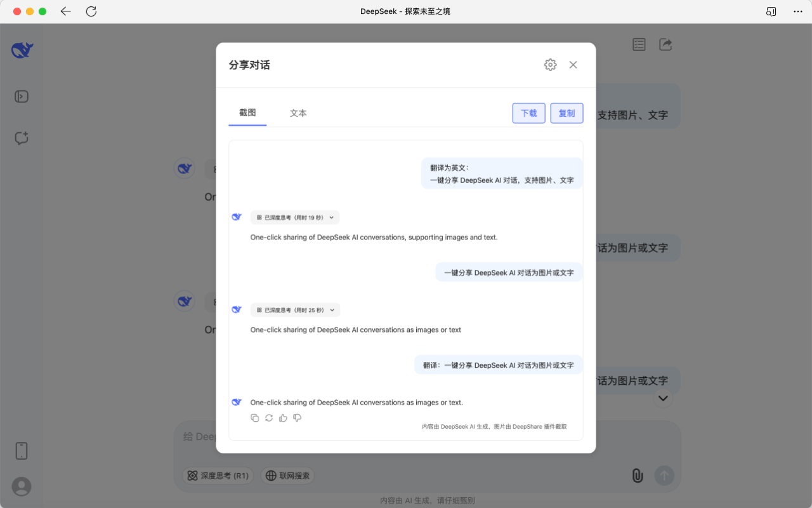Image resolution: width=812 pixels, height=508 pixels.
Task: Open the user profile avatar
Action: click(x=22, y=486)
